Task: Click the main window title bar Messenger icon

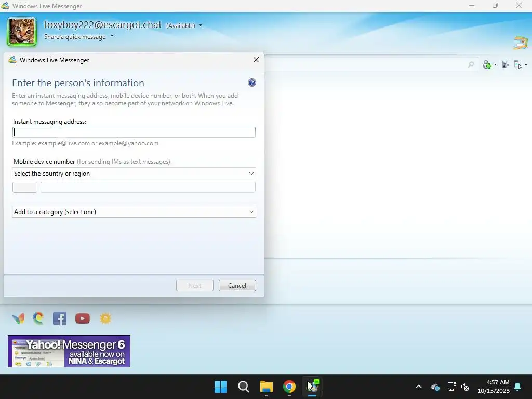Action: tap(5, 6)
